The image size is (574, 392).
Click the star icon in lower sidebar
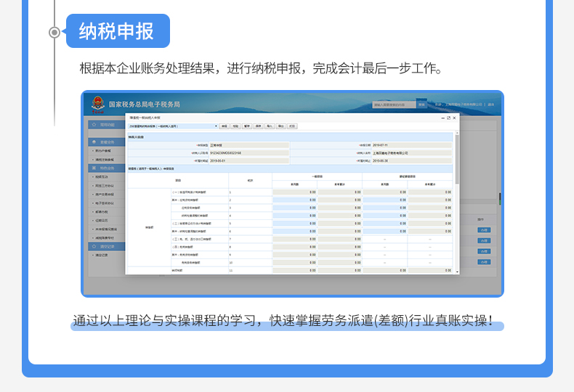[93, 246]
